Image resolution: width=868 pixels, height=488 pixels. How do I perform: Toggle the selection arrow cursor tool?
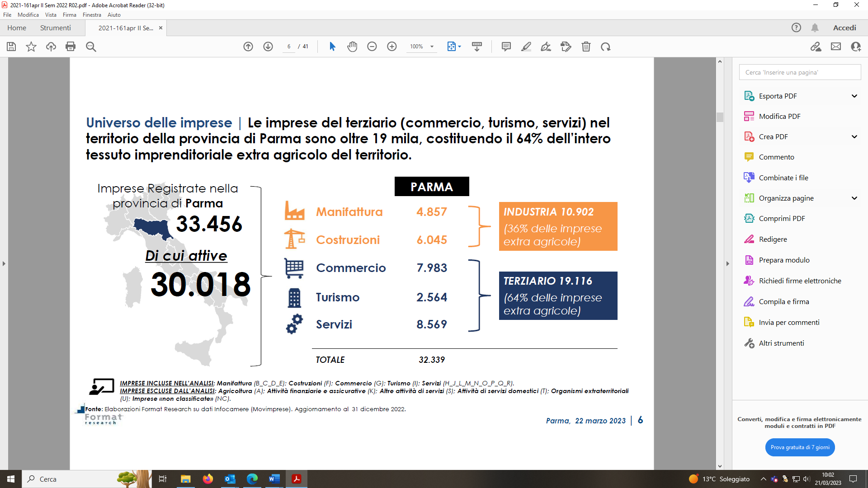pyautogui.click(x=332, y=47)
